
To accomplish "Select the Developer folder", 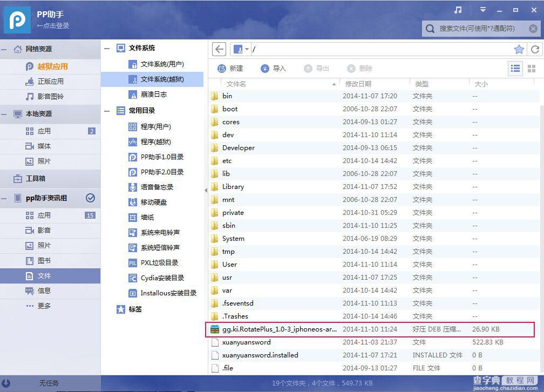I will tap(374, 148).
